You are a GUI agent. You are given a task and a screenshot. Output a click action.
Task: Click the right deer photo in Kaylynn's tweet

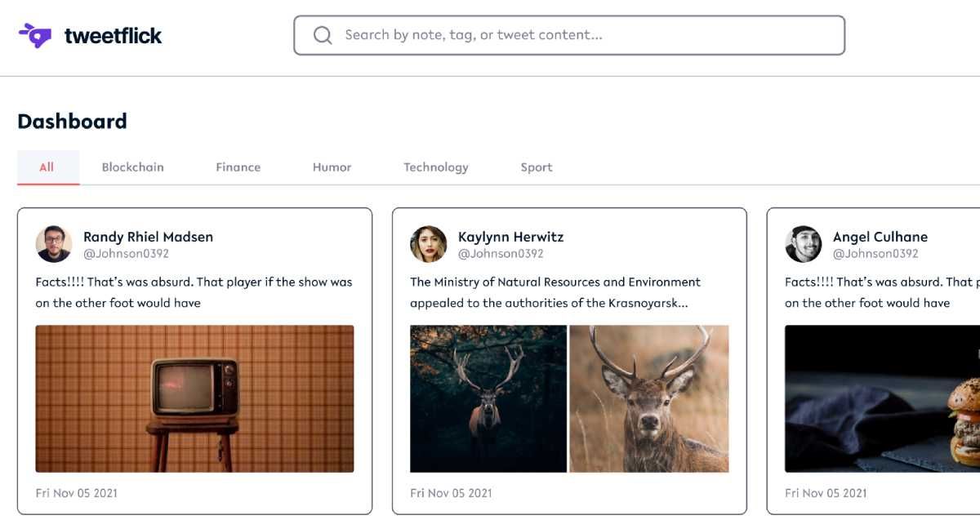point(648,398)
